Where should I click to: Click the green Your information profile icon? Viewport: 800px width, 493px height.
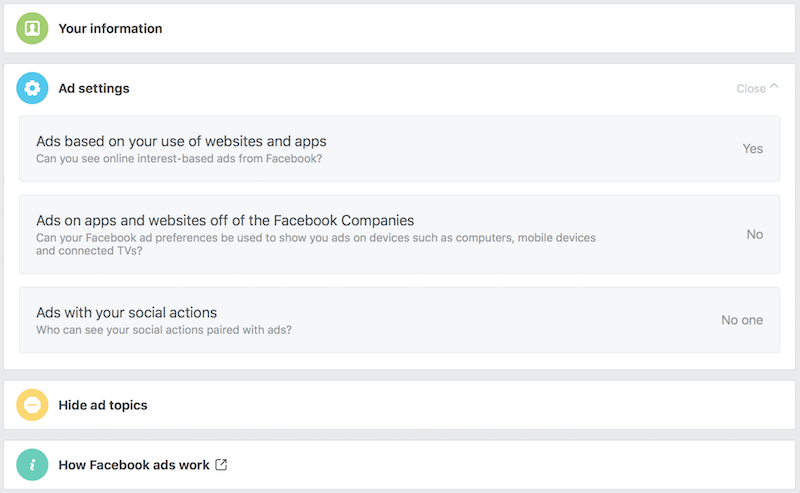point(32,28)
